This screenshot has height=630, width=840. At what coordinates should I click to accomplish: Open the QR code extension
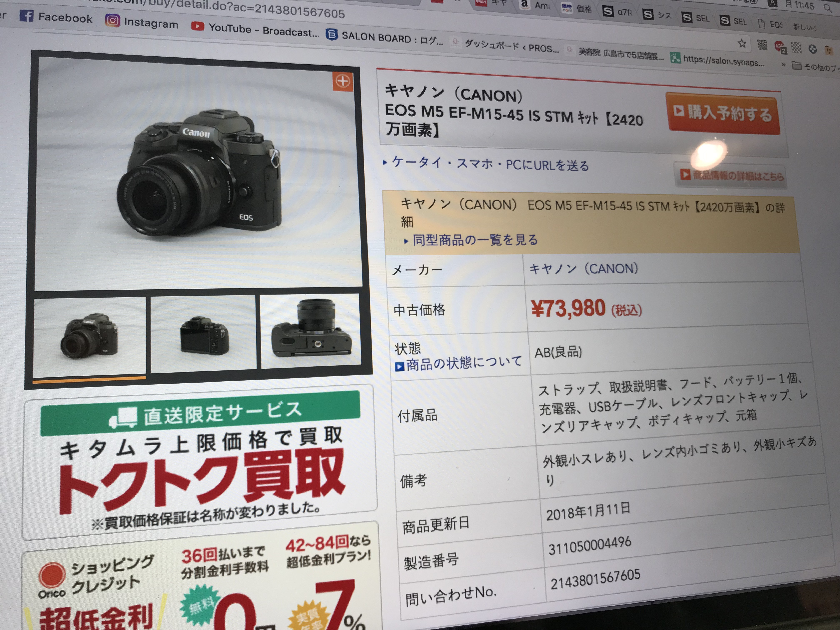(762, 45)
